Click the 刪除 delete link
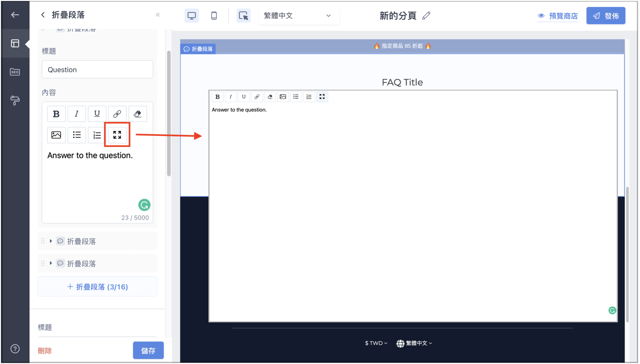The image size is (640, 364). coord(45,351)
